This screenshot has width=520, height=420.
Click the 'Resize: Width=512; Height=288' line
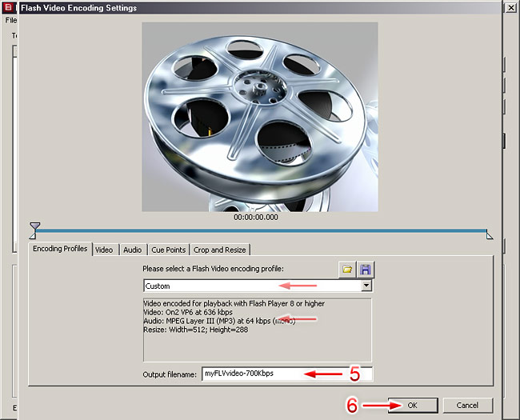(196, 330)
